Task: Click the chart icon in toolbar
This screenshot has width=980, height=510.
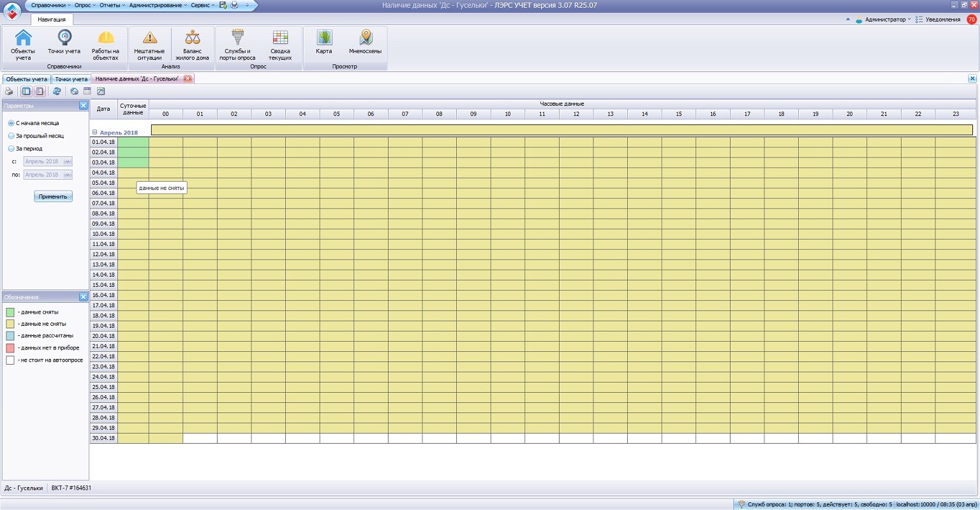Action: 101,91
